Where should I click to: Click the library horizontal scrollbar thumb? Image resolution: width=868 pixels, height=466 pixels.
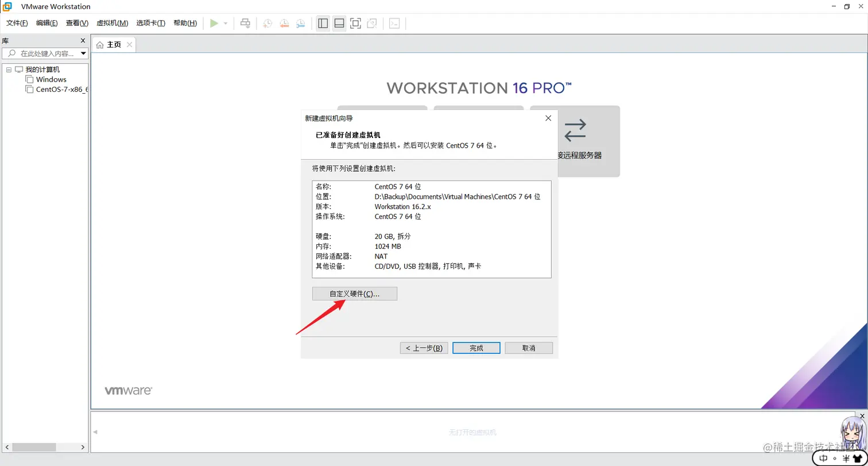tap(34, 447)
